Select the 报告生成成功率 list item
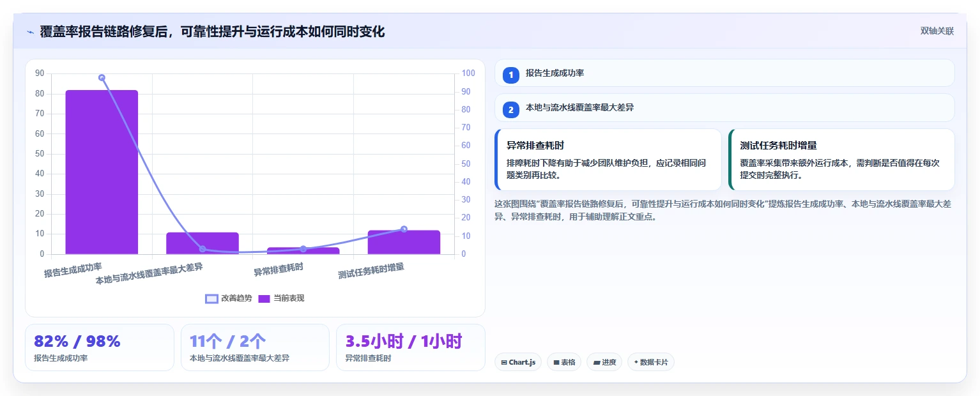 pyautogui.click(x=724, y=73)
